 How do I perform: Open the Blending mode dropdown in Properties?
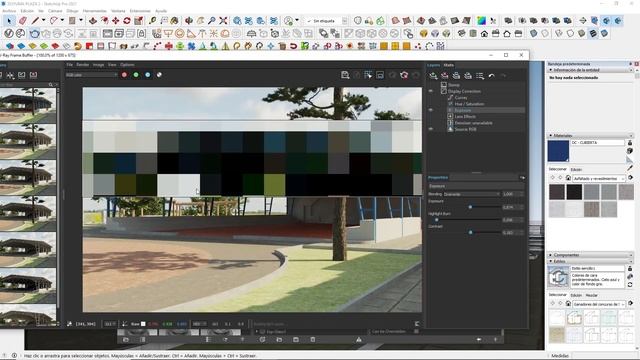point(471,194)
